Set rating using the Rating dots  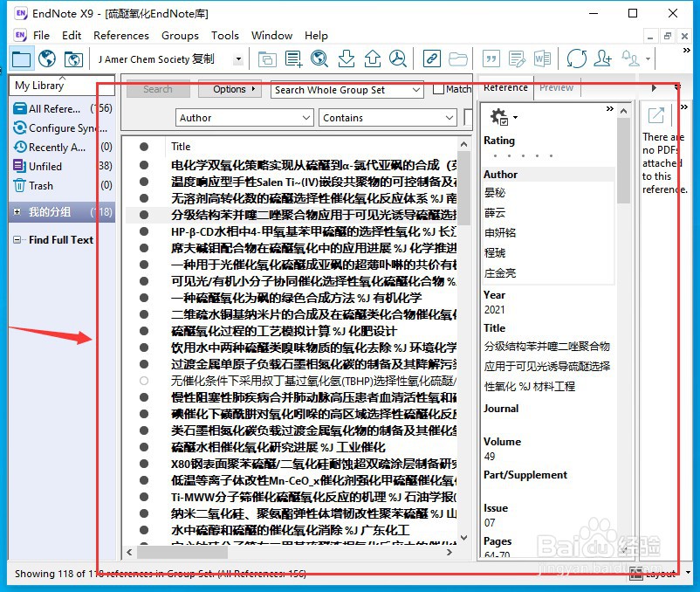coord(523,155)
